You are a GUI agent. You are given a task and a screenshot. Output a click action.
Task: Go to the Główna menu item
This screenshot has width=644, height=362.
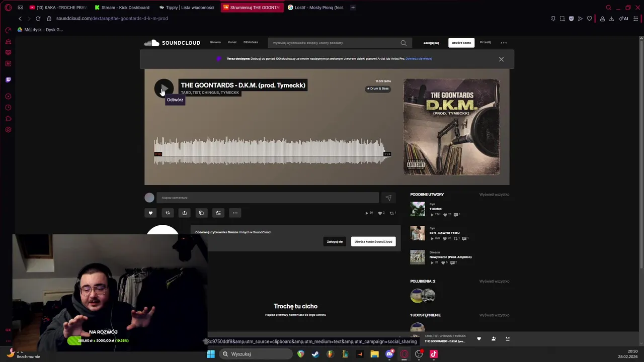[x=215, y=42]
